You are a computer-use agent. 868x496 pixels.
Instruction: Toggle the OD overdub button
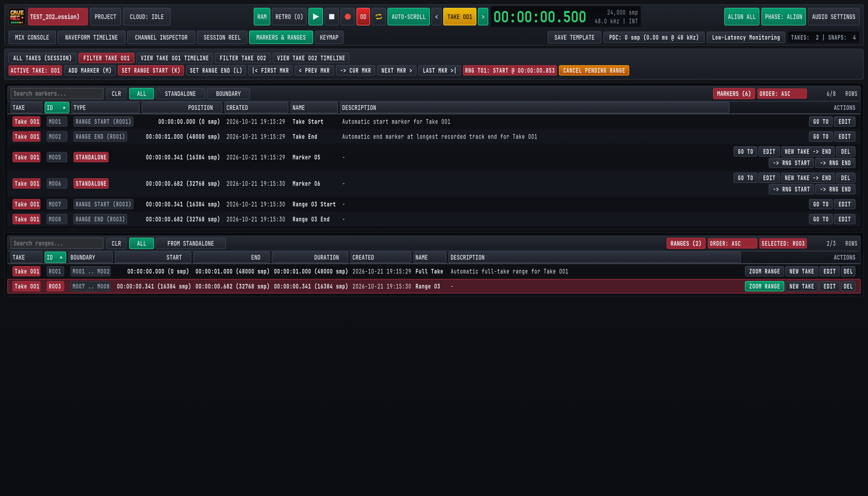point(363,17)
